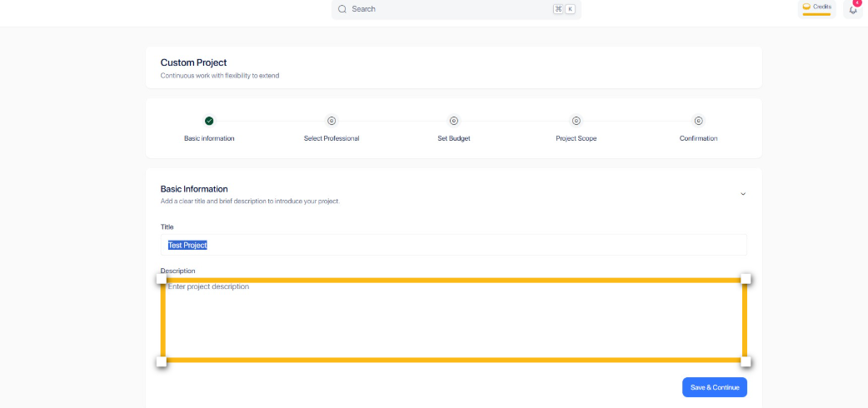
Task: Click the completed Basic information step circle
Action: point(209,121)
